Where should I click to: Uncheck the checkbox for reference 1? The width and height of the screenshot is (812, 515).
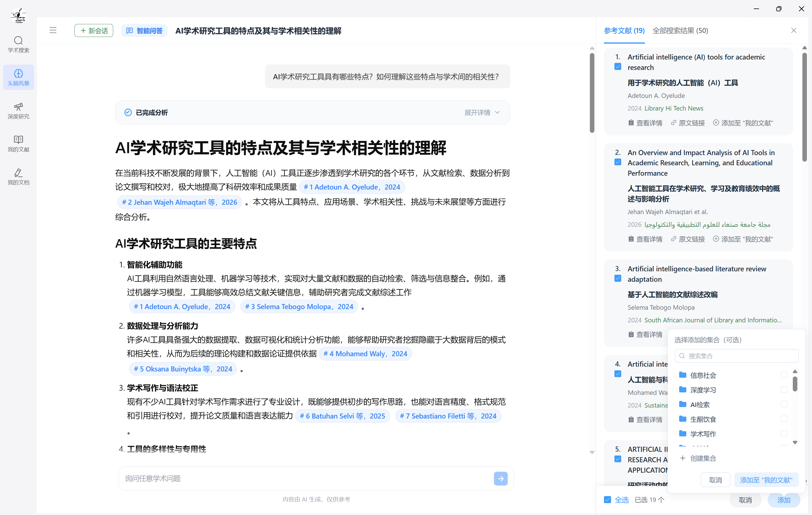tap(618, 66)
